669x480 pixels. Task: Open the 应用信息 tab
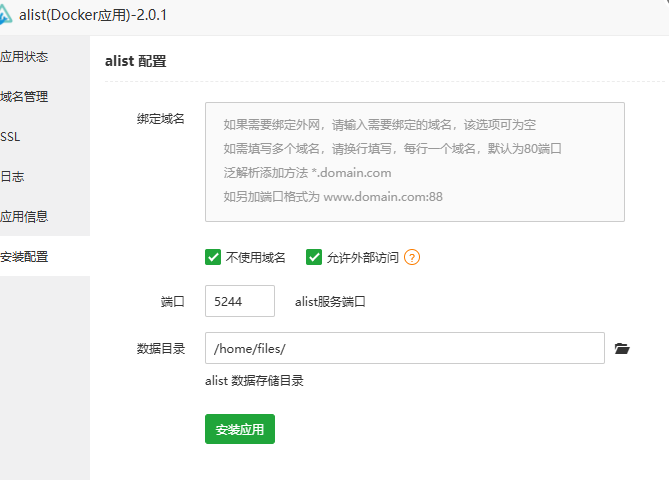click(45, 216)
